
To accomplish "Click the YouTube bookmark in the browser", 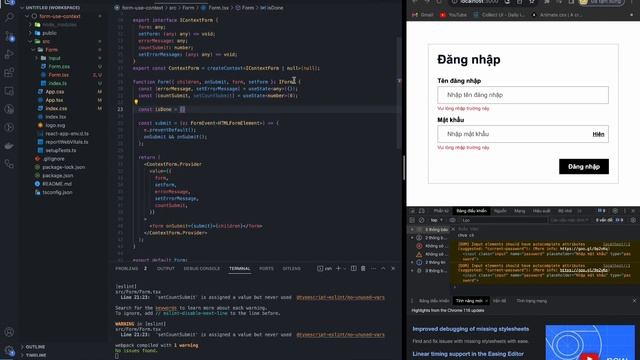I will coord(453,15).
